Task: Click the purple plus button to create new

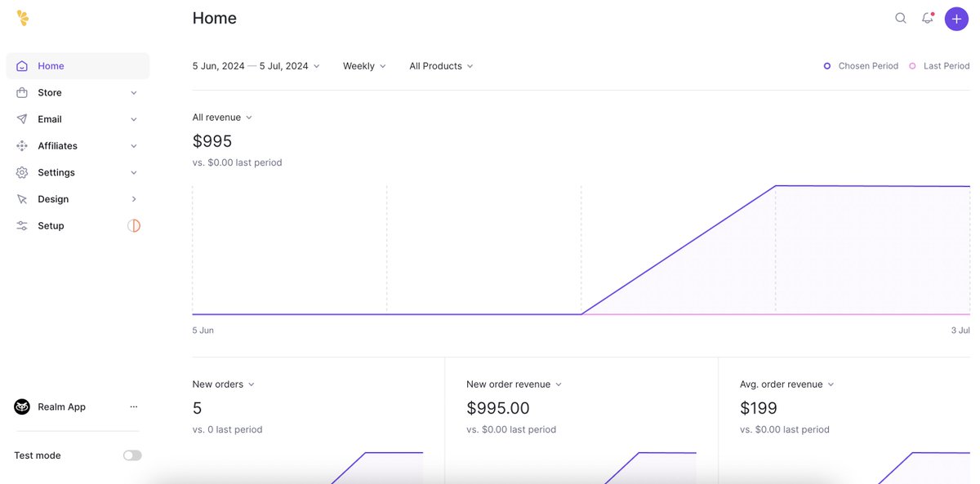Action: [x=955, y=17]
